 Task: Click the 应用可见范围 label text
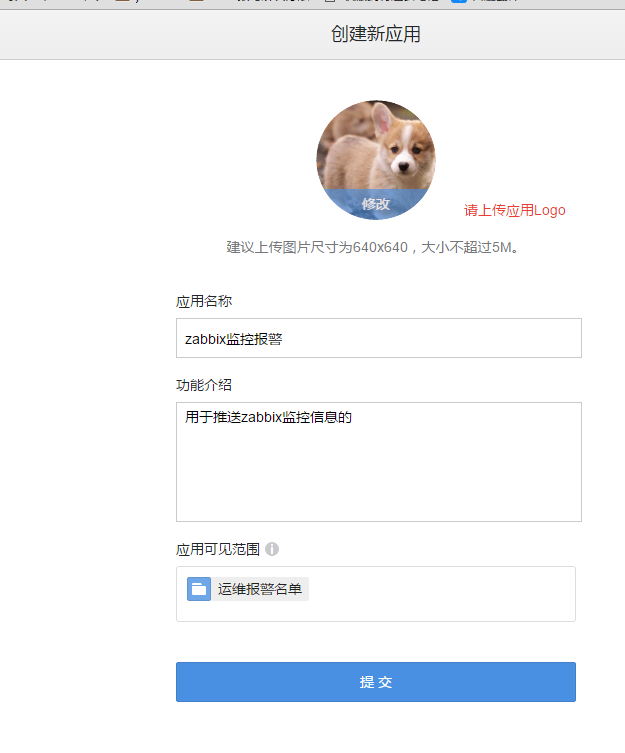pos(218,549)
